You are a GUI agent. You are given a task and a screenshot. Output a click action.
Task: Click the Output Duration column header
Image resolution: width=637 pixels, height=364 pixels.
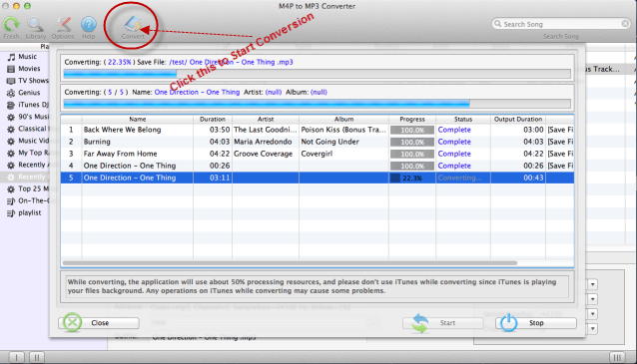coord(518,119)
